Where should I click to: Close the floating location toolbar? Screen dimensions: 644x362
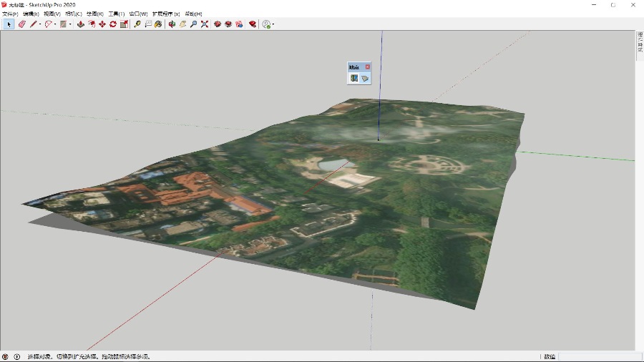pos(368,67)
